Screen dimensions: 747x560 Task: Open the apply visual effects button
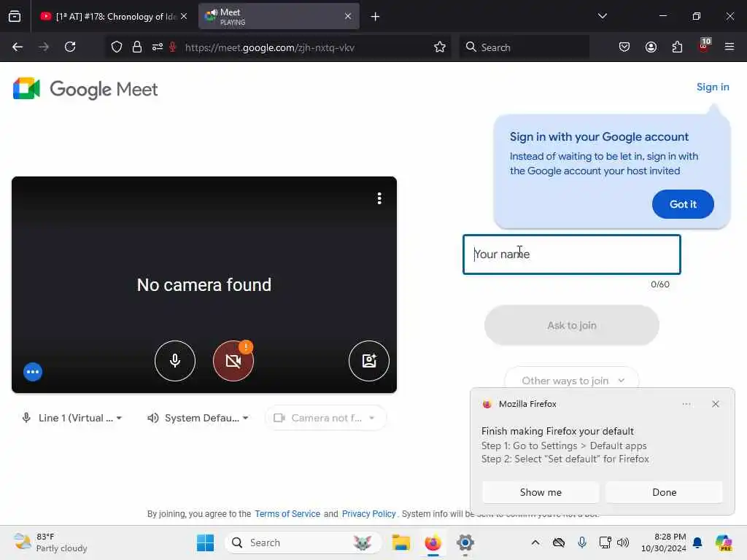[x=368, y=361]
